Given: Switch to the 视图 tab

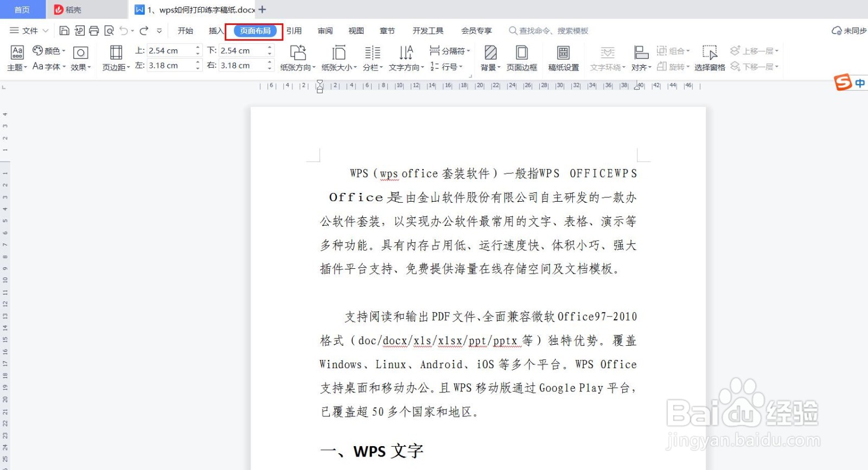Looking at the screenshot, I should pyautogui.click(x=356, y=31).
